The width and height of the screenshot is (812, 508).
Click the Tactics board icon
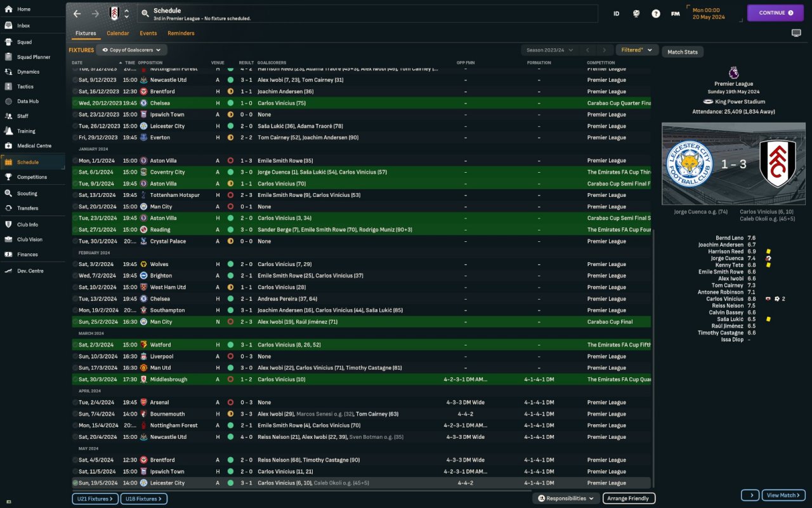(8, 86)
